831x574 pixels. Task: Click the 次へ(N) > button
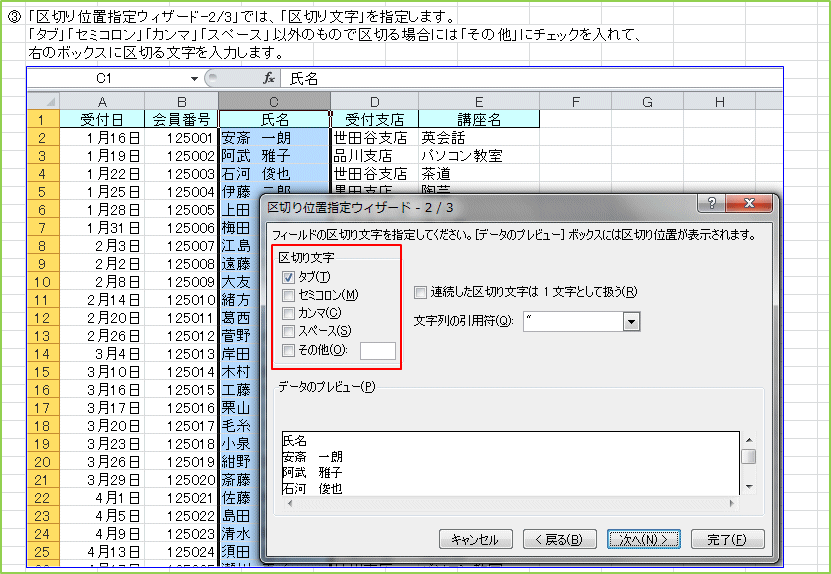coord(643,540)
